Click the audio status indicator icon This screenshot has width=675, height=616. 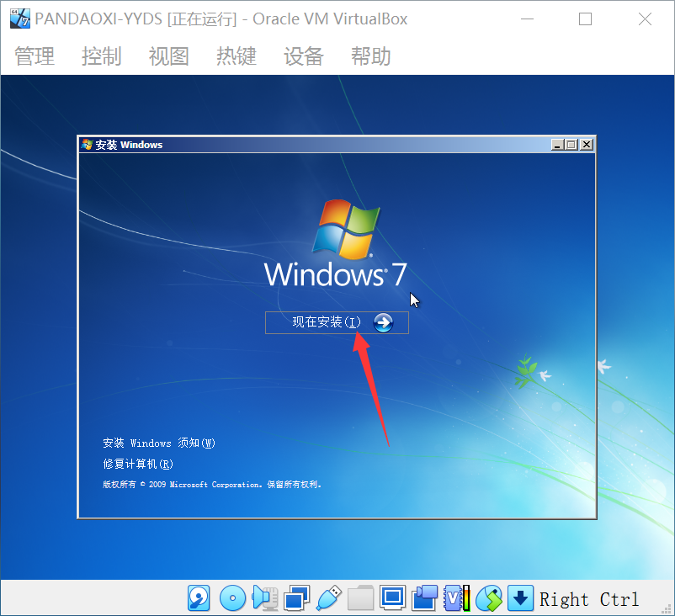click(265, 598)
